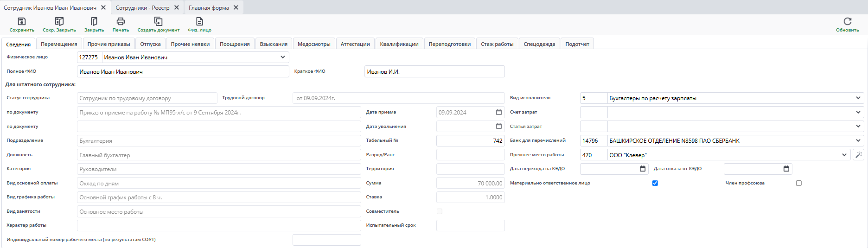Close the Главная форма tab
868x248 pixels.
236,7
